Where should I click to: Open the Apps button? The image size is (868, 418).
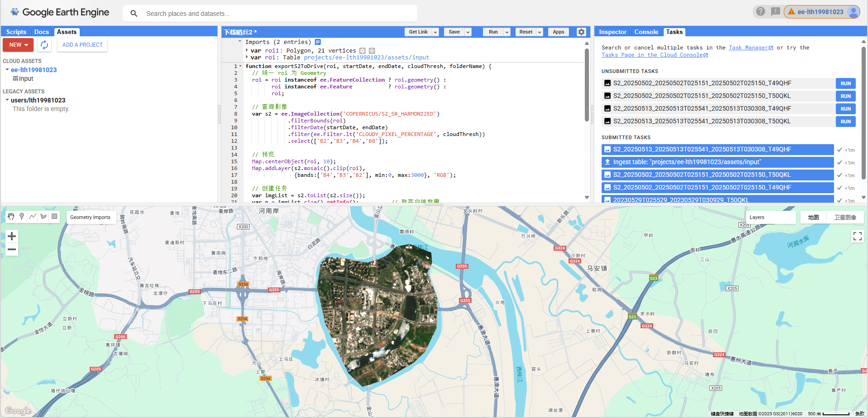tap(559, 32)
